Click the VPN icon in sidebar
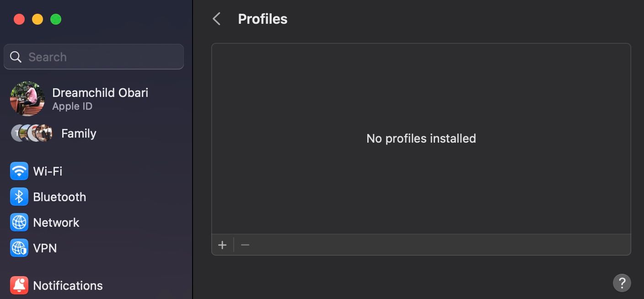The image size is (644, 299). coord(19,248)
